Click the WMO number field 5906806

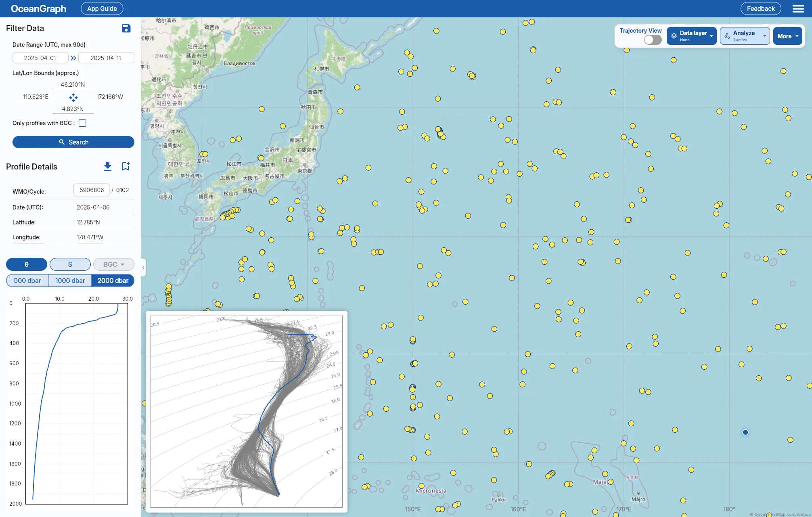pos(92,190)
